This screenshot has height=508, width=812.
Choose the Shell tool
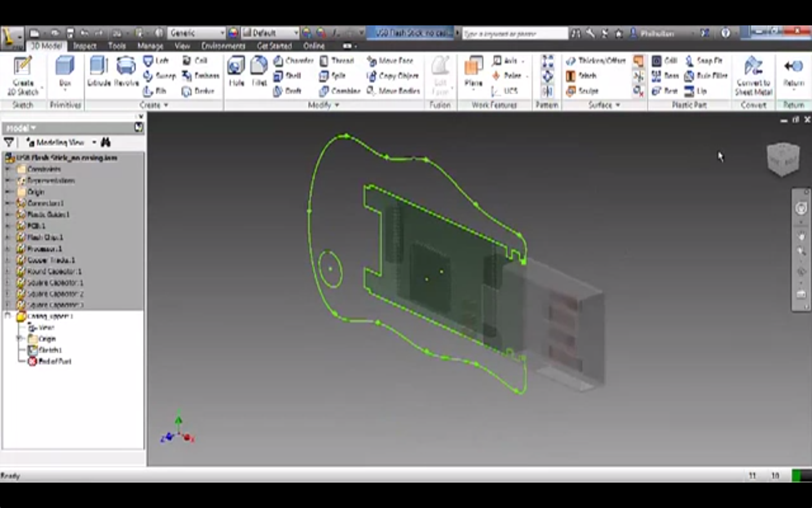pyautogui.click(x=287, y=76)
